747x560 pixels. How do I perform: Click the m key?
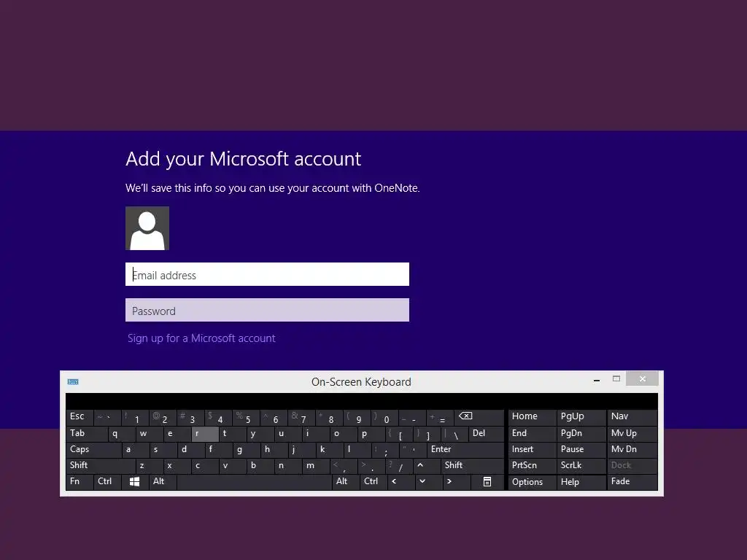click(315, 466)
